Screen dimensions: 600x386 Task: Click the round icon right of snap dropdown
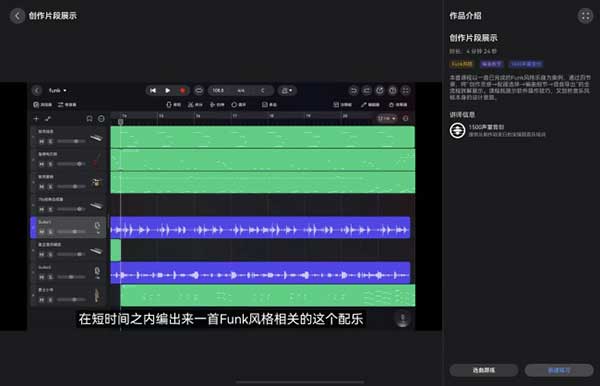(406, 118)
